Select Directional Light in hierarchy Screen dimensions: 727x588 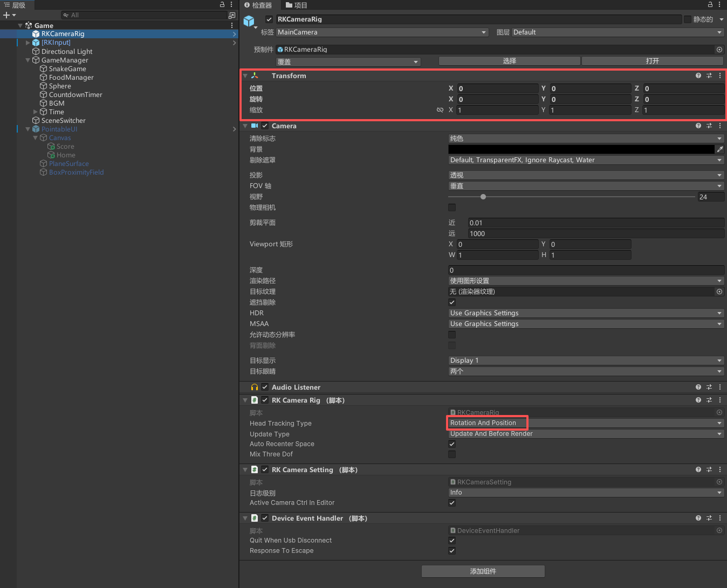(67, 52)
